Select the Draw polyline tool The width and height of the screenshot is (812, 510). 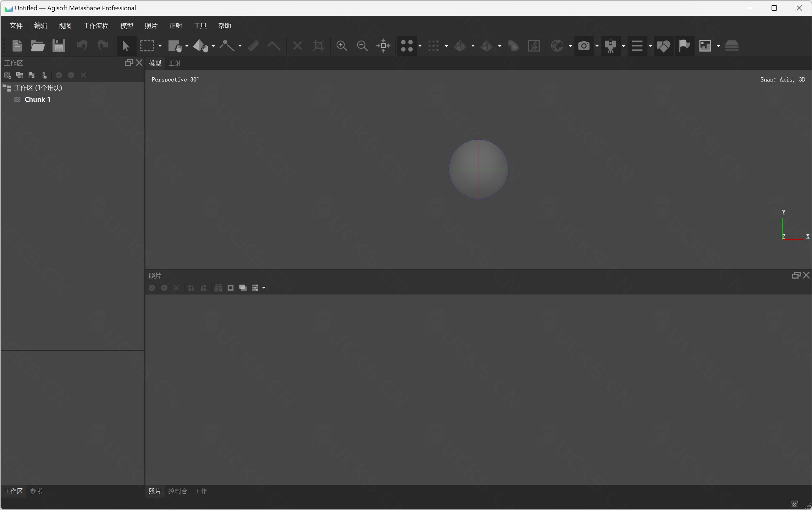click(x=227, y=46)
